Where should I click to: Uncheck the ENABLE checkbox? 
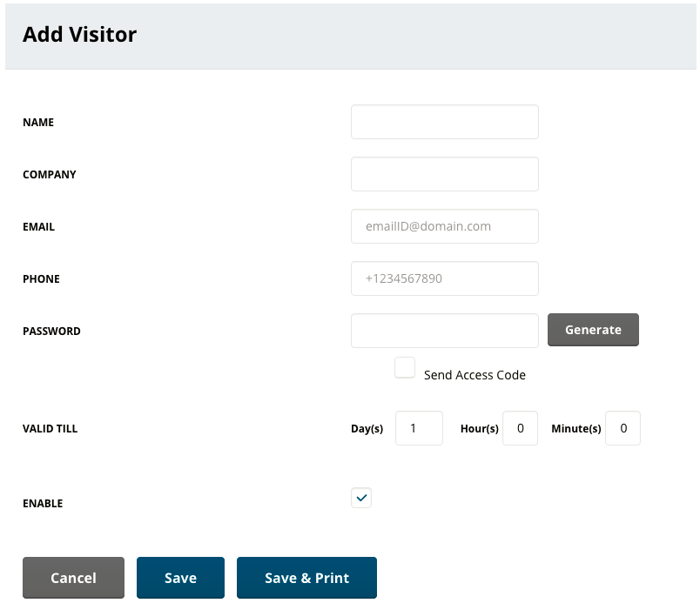pos(361,498)
